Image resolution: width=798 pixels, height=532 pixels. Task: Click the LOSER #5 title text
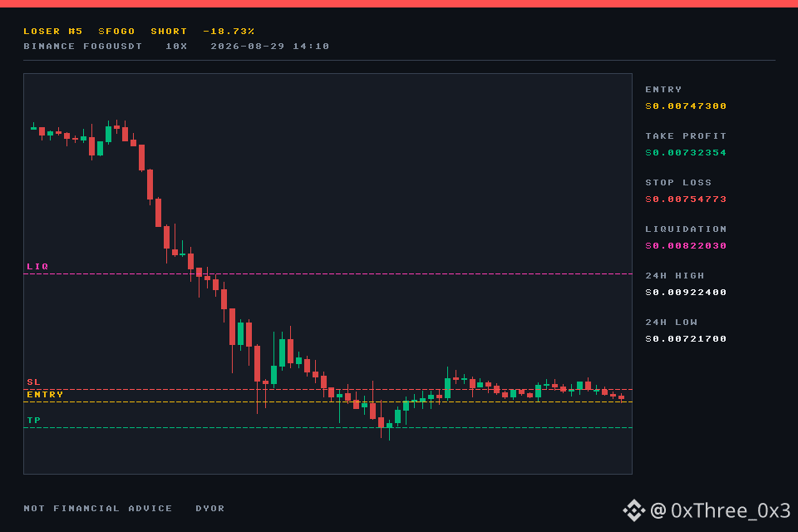click(x=53, y=32)
